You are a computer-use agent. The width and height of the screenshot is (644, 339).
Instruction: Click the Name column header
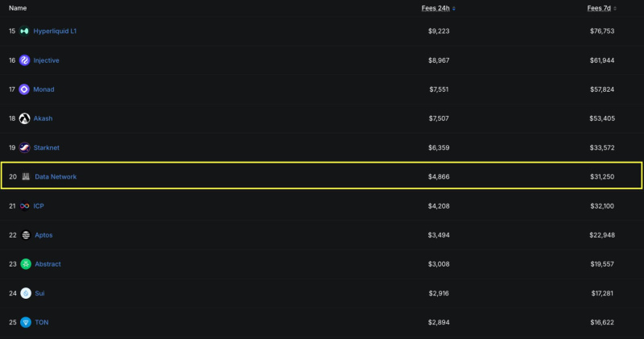[18, 8]
